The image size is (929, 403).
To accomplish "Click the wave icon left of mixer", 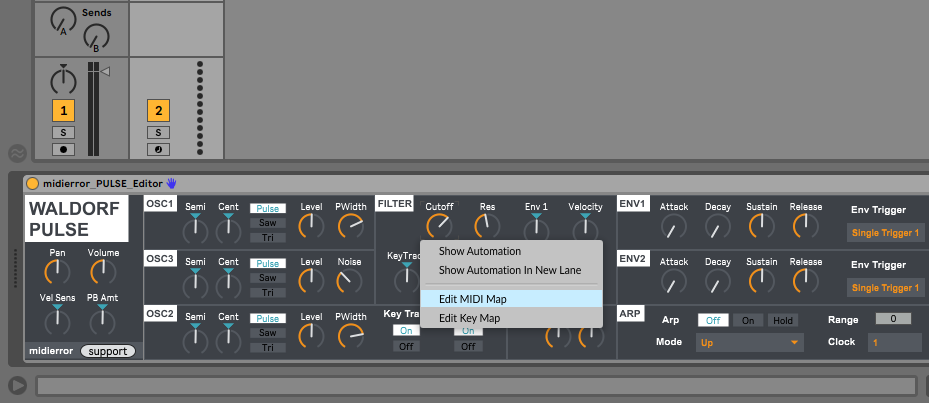I will coord(17,153).
